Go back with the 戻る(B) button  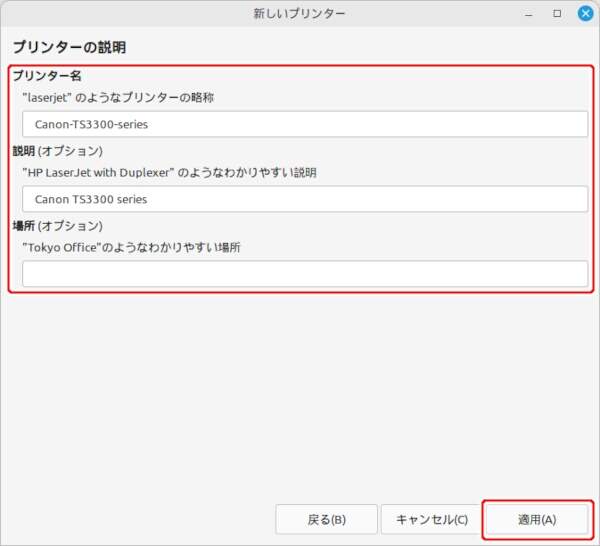point(326,520)
